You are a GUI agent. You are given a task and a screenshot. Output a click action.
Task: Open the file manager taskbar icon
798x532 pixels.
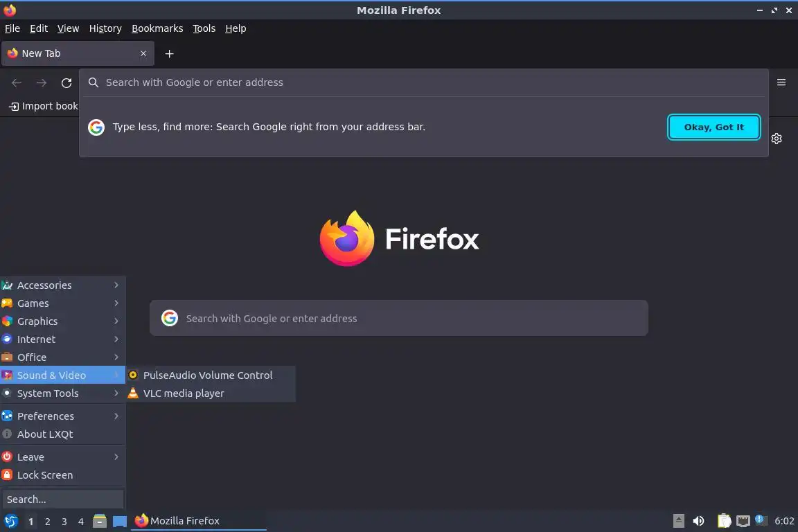coord(100,521)
